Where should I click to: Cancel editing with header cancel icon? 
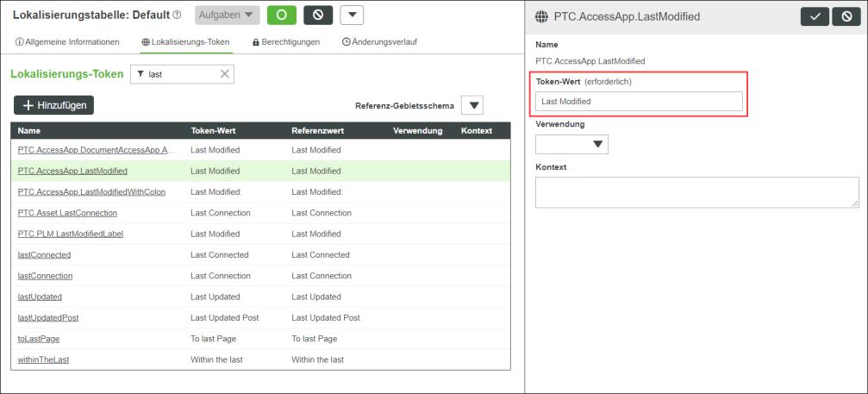pyautogui.click(x=318, y=15)
